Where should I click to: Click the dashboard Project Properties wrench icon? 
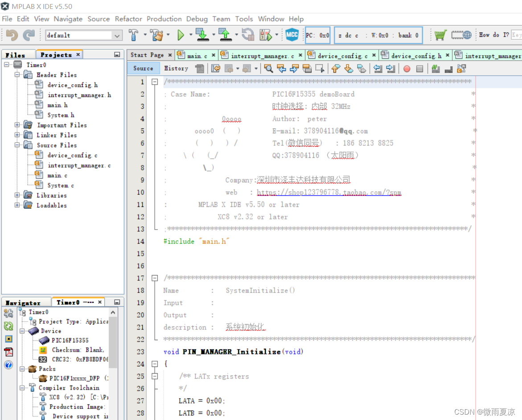tap(8, 313)
